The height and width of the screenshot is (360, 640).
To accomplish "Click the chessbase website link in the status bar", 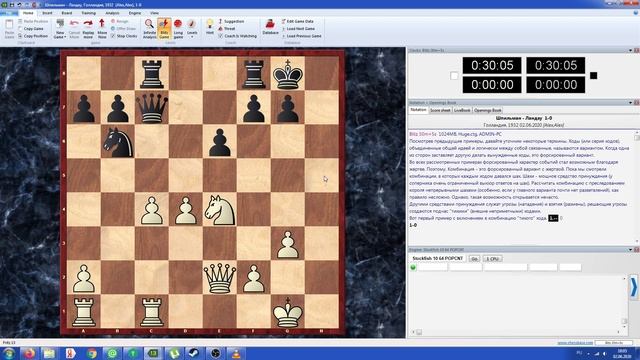I will coord(575,342).
